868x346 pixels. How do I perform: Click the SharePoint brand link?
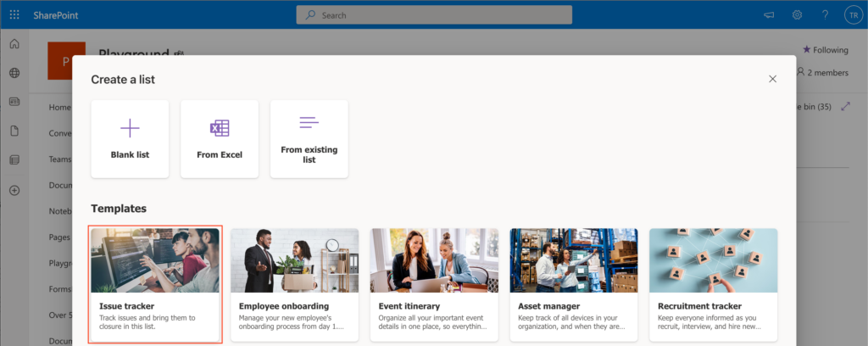click(55, 15)
